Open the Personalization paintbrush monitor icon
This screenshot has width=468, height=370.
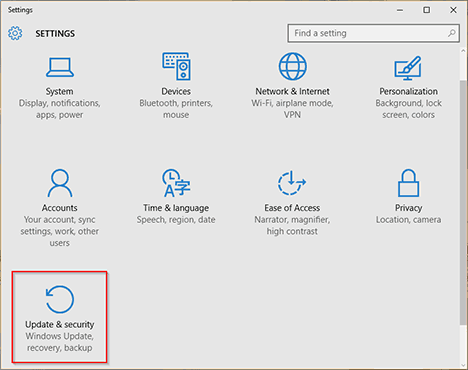(x=408, y=68)
